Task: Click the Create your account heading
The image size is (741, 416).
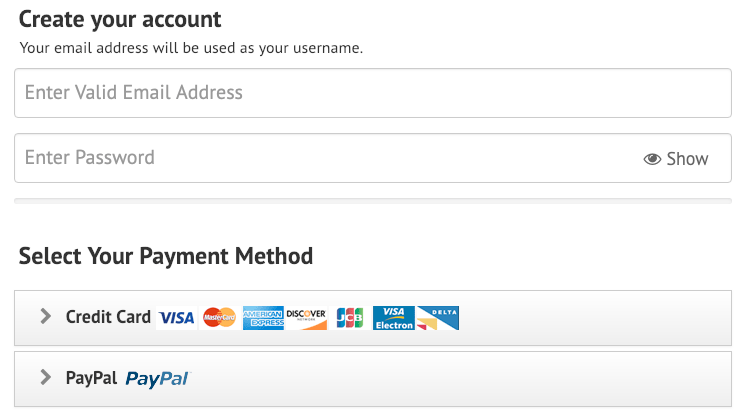Action: [x=120, y=20]
